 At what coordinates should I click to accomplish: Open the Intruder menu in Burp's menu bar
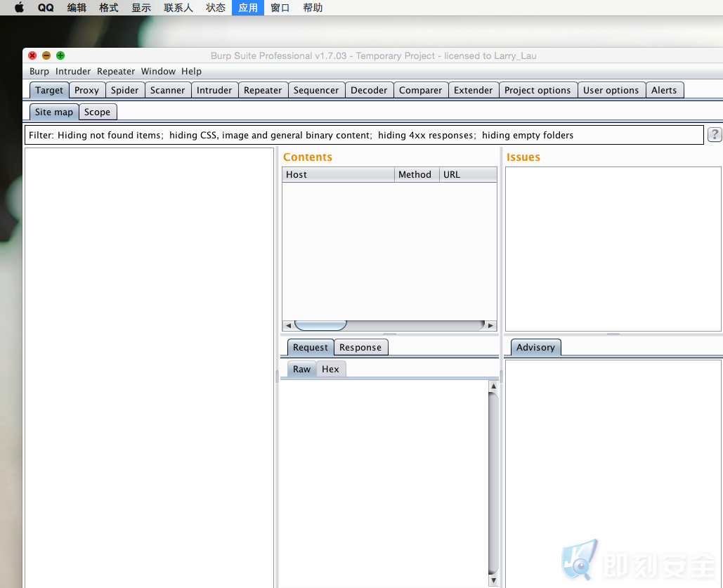coord(73,71)
